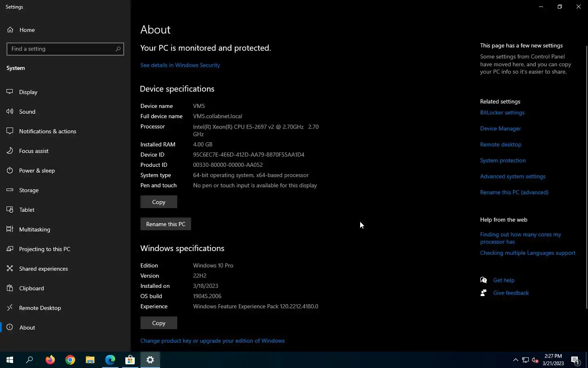Open See details in Windows Security link

coord(180,65)
